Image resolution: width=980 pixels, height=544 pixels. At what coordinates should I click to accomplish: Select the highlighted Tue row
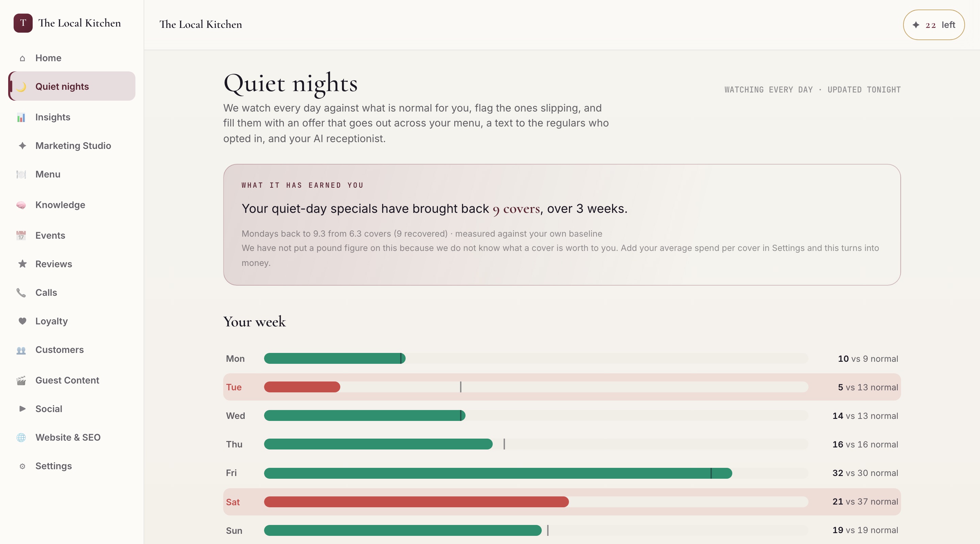(x=561, y=387)
